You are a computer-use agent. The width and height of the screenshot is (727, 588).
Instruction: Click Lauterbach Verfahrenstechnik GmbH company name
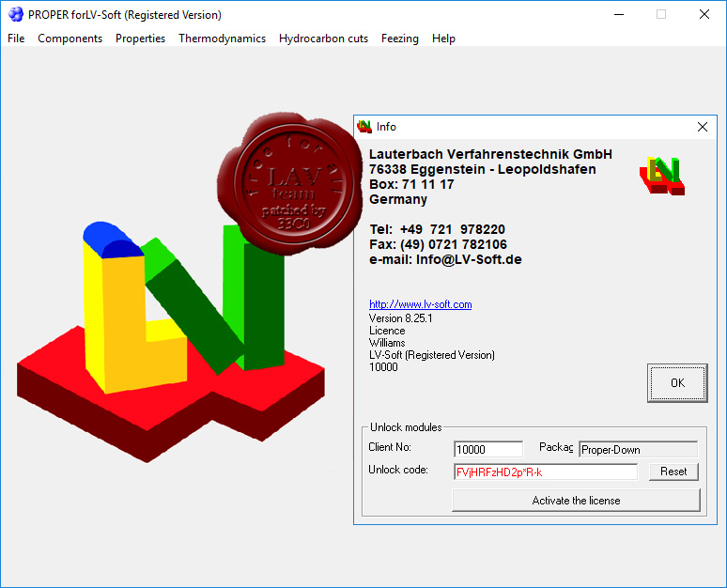pos(490,154)
